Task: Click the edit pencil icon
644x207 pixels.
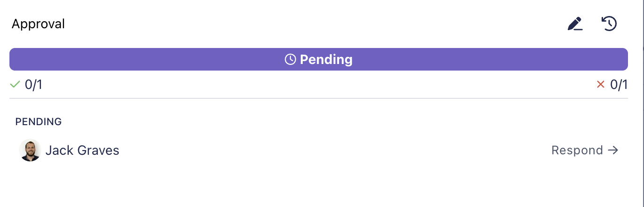Action: (575, 24)
